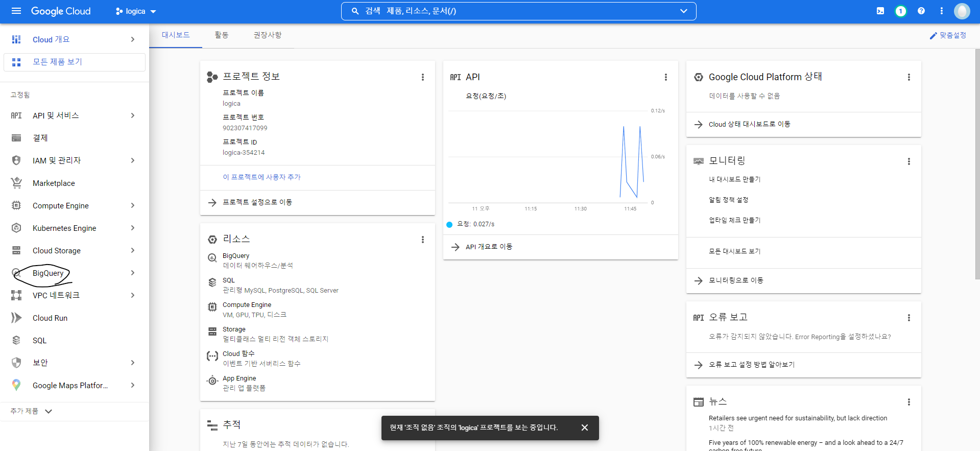Open the notifications badge icon
Image resolution: width=980 pixels, height=451 pixels.
901,11
